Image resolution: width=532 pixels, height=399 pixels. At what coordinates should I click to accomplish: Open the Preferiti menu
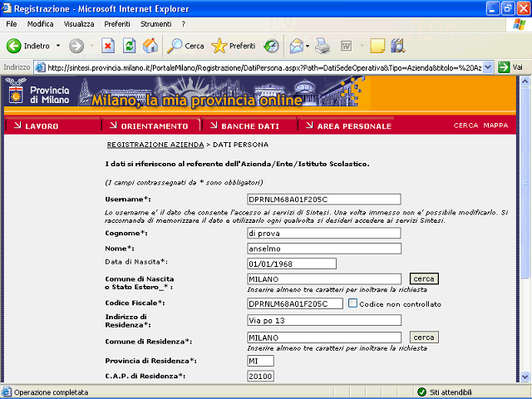(x=117, y=24)
